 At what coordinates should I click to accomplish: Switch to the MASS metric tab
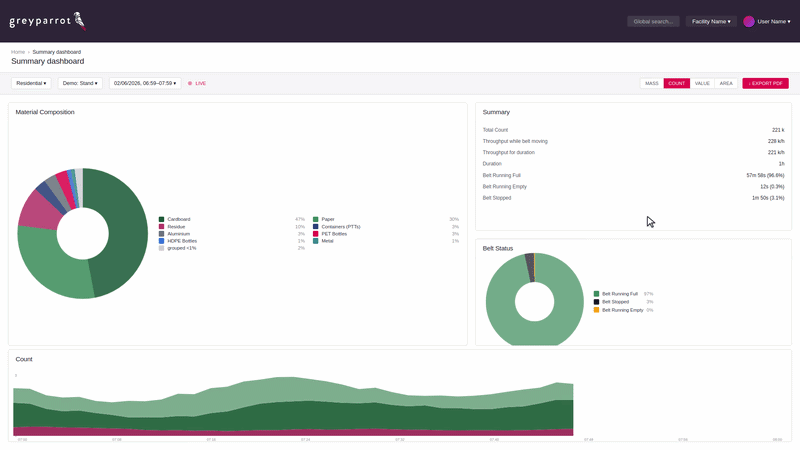coord(652,83)
